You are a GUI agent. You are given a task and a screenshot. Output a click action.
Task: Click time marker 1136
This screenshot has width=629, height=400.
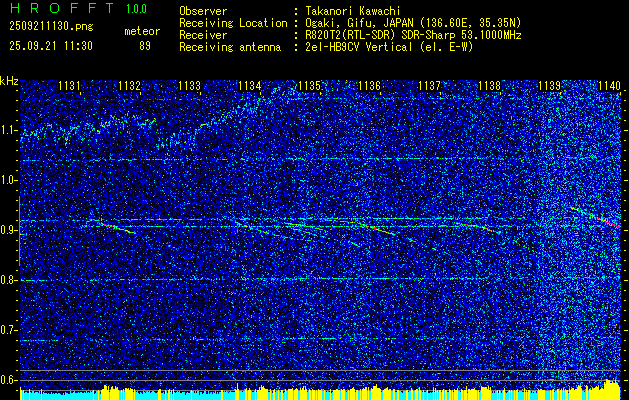point(369,85)
